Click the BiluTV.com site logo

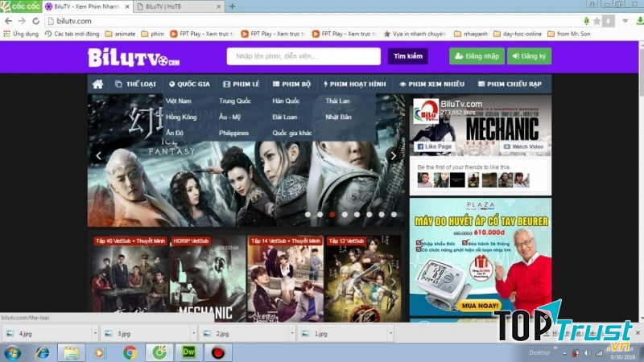pos(134,57)
